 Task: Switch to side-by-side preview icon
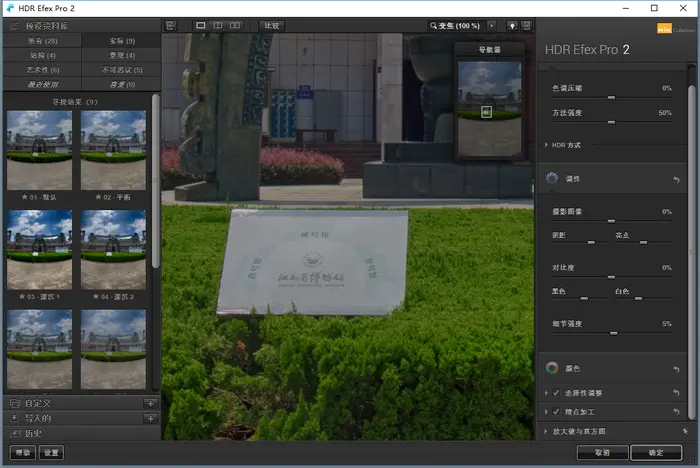click(x=235, y=25)
